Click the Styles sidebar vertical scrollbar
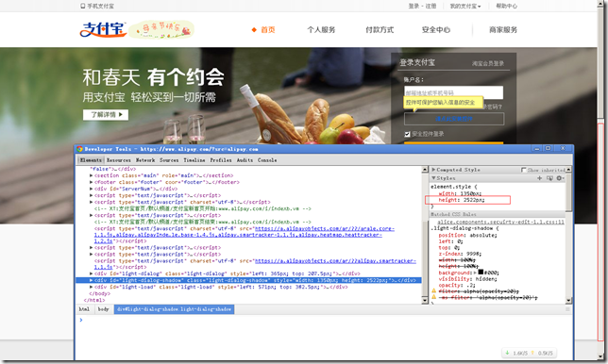Screen dimensions: 608x364 568,235
